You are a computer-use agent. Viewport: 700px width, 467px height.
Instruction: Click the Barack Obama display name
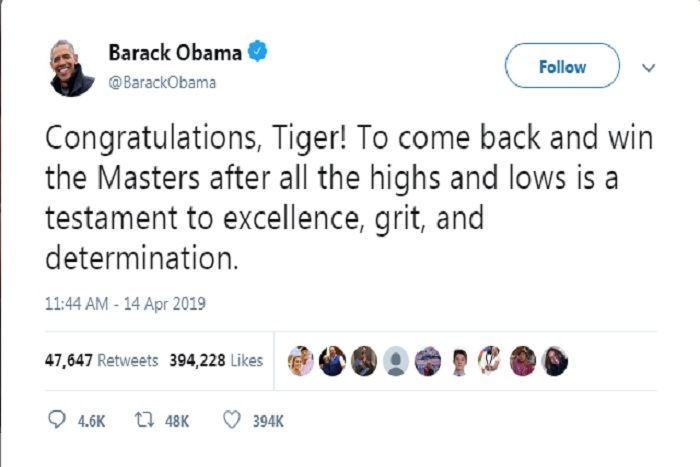point(175,52)
